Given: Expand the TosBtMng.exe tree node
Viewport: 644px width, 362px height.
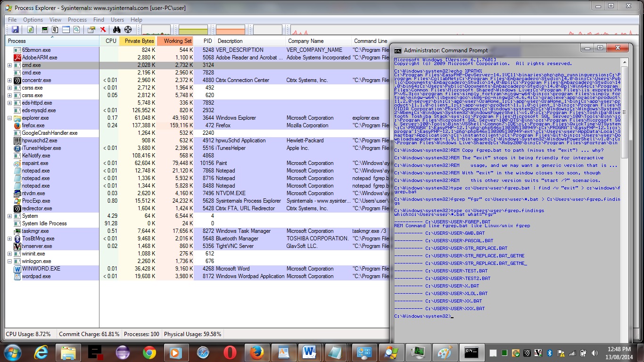Looking at the screenshot, I should 9,239.
